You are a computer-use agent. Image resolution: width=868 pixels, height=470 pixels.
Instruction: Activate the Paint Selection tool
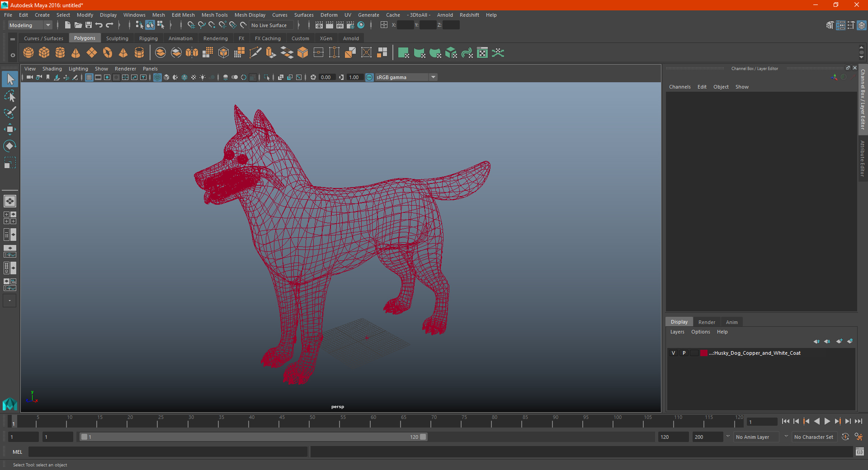10,113
